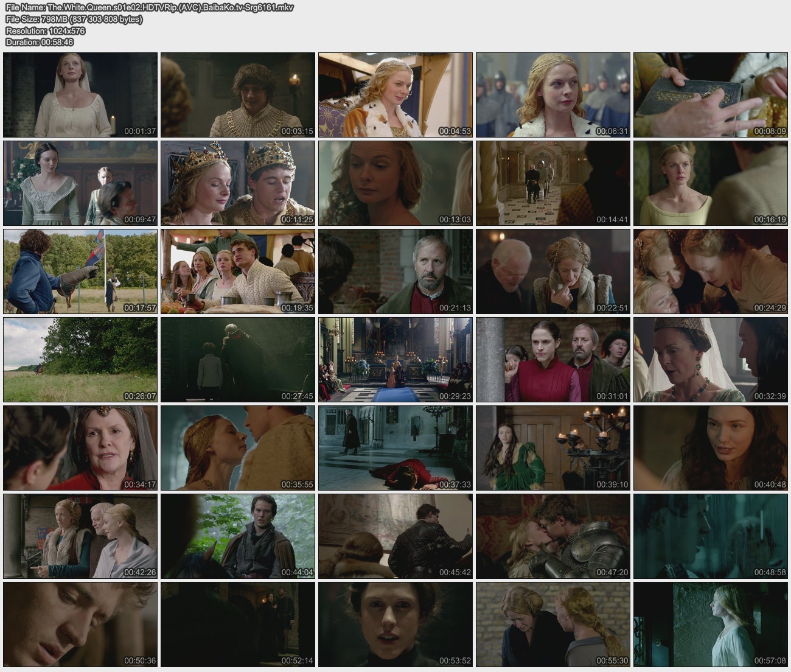Click the Resolution 1024x576 text
This screenshot has height=672, width=791.
tap(46, 30)
